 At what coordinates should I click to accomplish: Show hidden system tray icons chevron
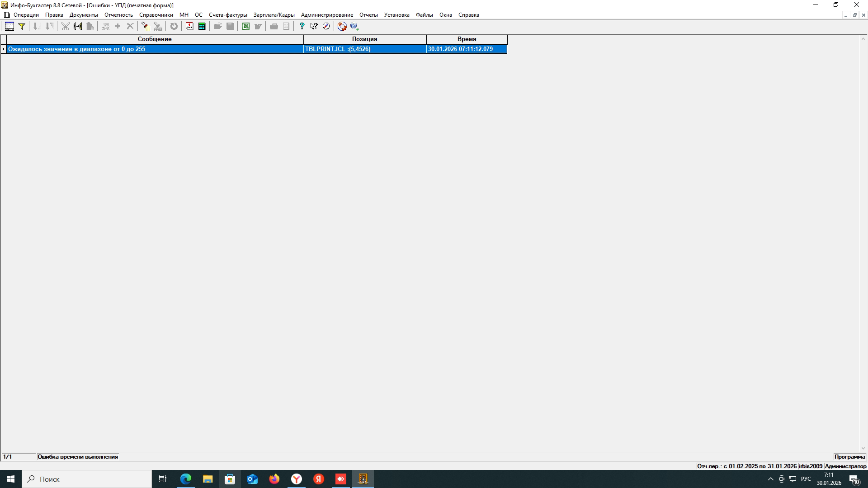click(771, 479)
